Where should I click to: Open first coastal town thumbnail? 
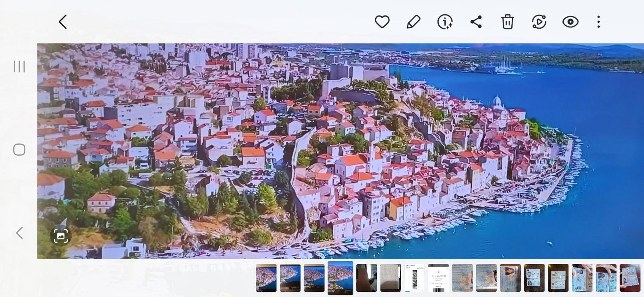click(x=266, y=278)
